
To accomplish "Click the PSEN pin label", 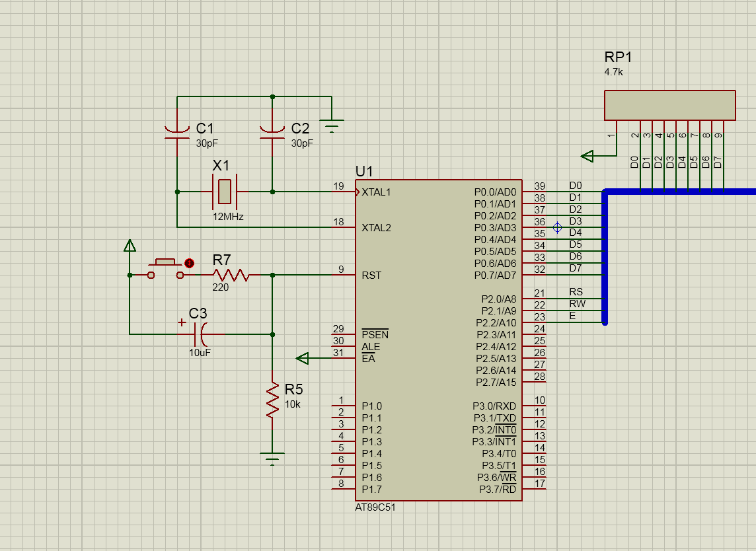I will coord(375,334).
